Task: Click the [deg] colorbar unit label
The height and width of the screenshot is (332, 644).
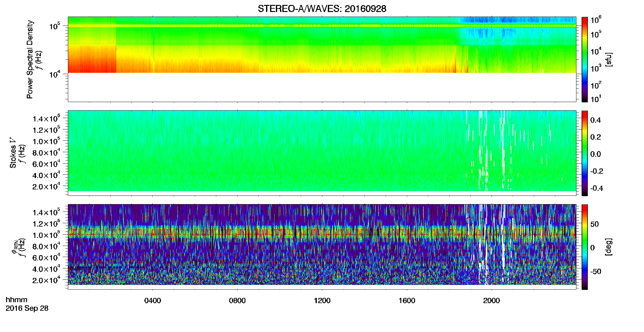Action: click(609, 247)
